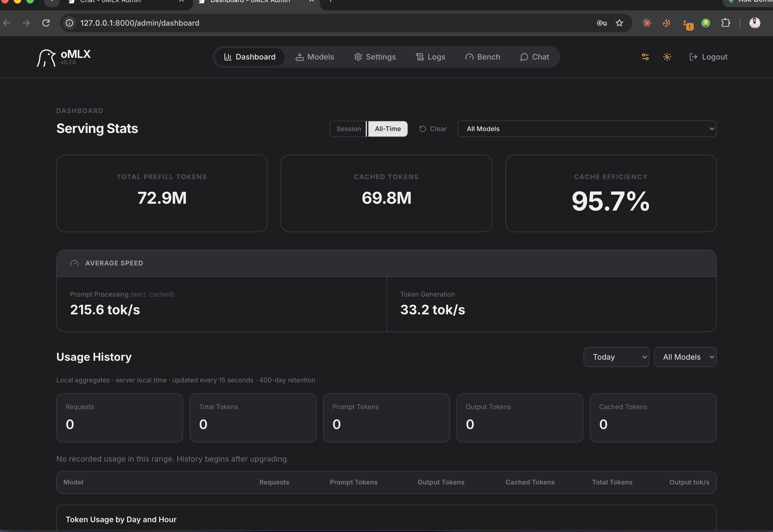The image size is (773, 532).
Task: Click the 72.9M total prefill tokens value
Action: [162, 198]
